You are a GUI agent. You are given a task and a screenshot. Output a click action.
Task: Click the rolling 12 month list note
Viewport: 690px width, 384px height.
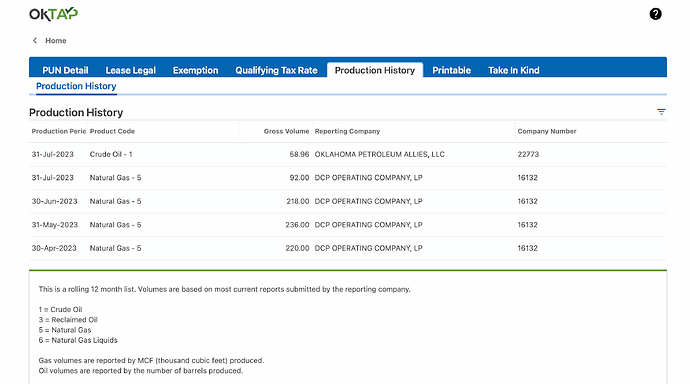[224, 289]
